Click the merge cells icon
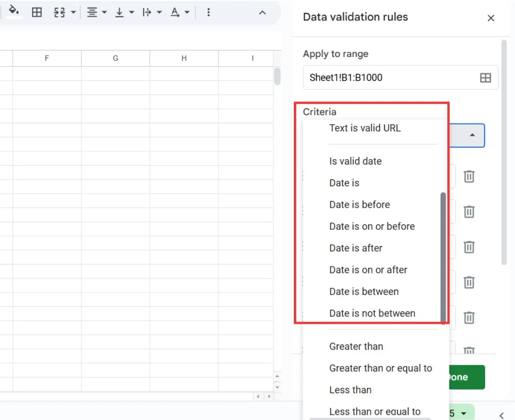This screenshot has height=420, width=515. (x=59, y=12)
